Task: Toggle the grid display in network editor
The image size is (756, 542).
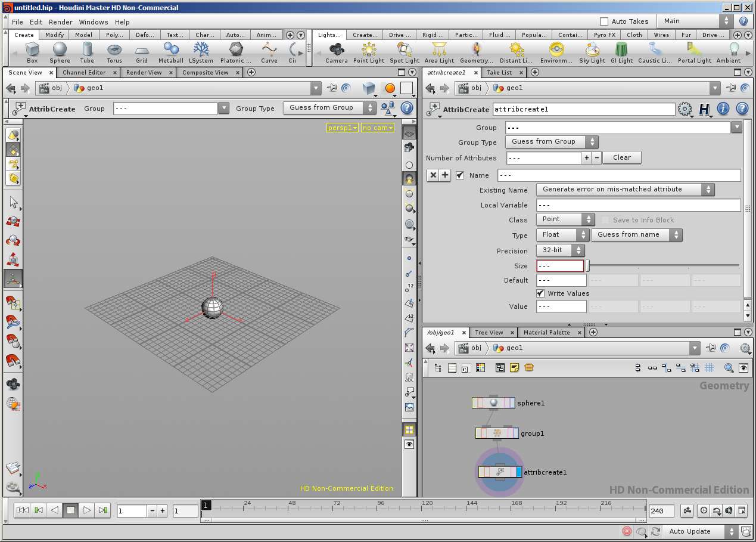Action: (x=709, y=368)
